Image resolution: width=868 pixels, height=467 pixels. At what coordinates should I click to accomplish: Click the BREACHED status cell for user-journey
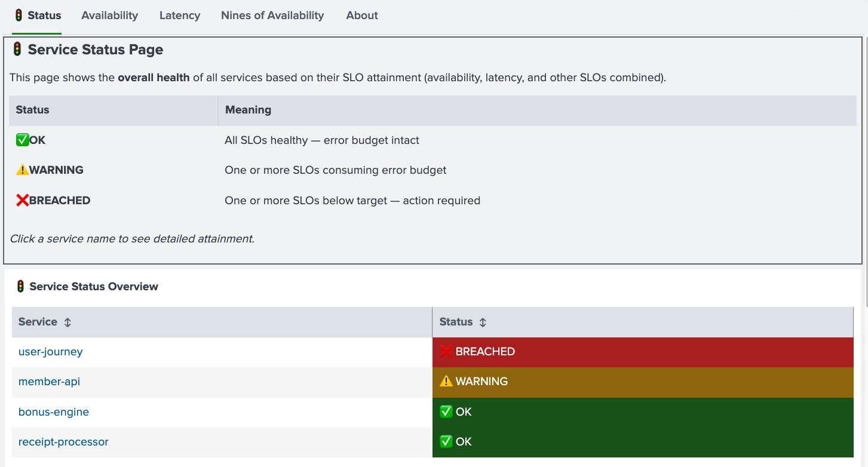pyautogui.click(x=643, y=352)
